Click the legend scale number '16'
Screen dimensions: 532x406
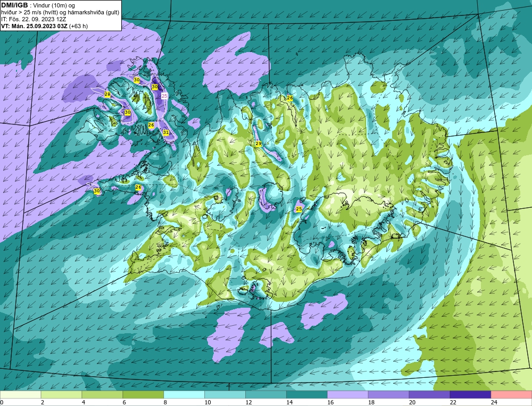[x=330, y=402]
